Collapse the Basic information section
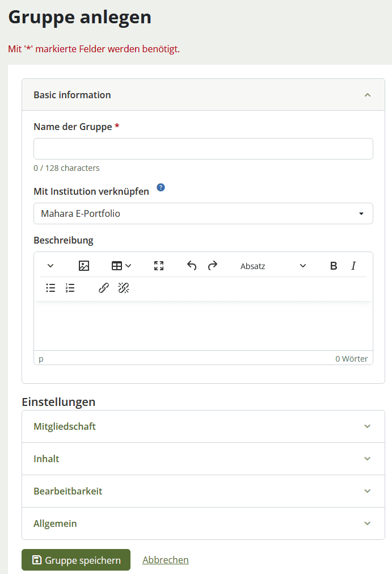Viewport: 392px width, 574px height. [x=203, y=95]
